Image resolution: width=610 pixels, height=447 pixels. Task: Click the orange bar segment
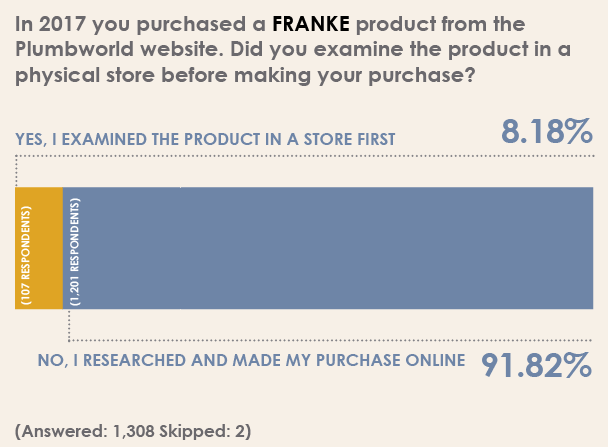click(x=39, y=248)
